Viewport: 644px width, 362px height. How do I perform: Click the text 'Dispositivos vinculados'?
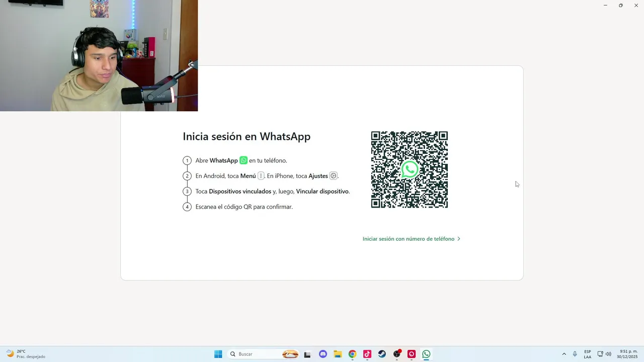(x=240, y=191)
